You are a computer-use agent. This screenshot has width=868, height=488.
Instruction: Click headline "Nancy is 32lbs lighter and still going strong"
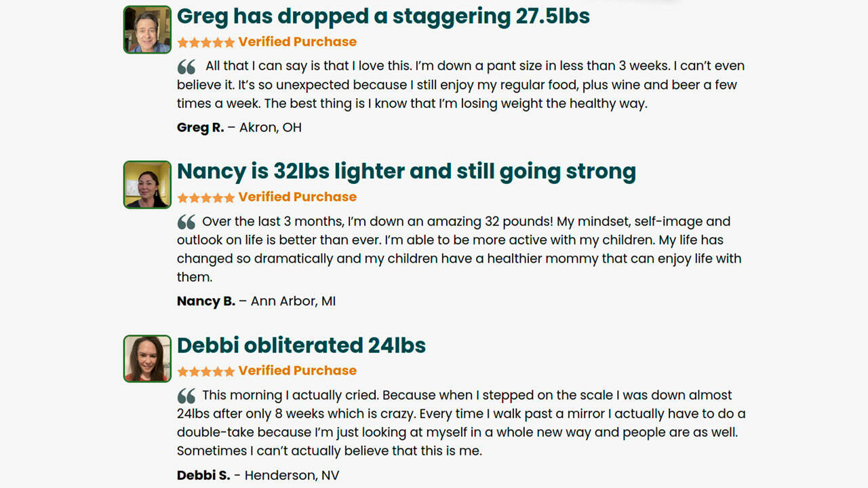[406, 172]
